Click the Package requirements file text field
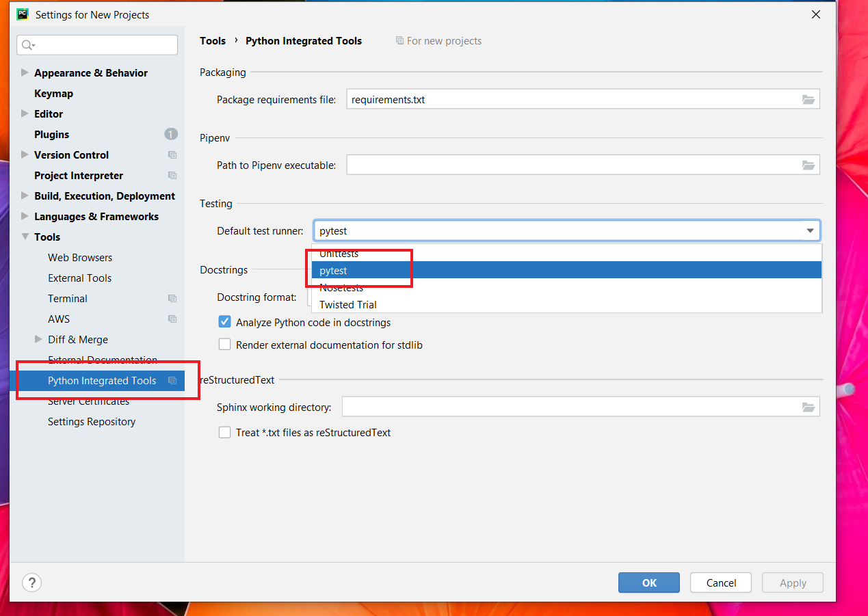Viewport: 868px width, 616px height. pyautogui.click(x=571, y=100)
